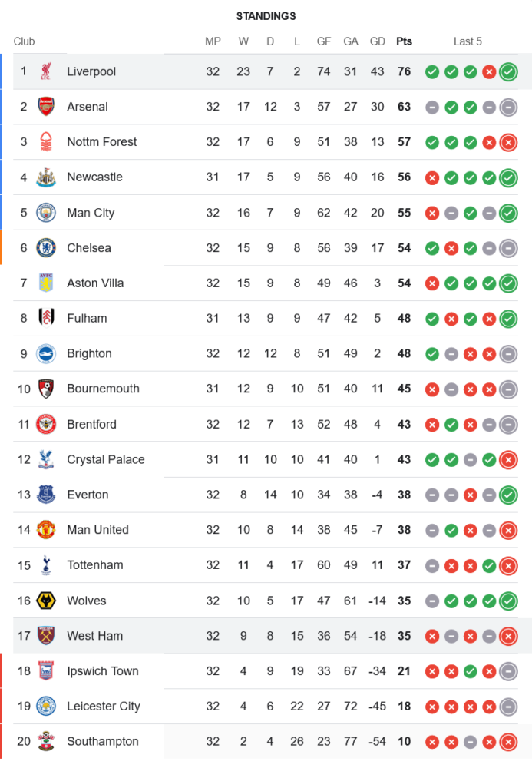Click the Last 5 column header
The image size is (532, 768).
[468, 41]
